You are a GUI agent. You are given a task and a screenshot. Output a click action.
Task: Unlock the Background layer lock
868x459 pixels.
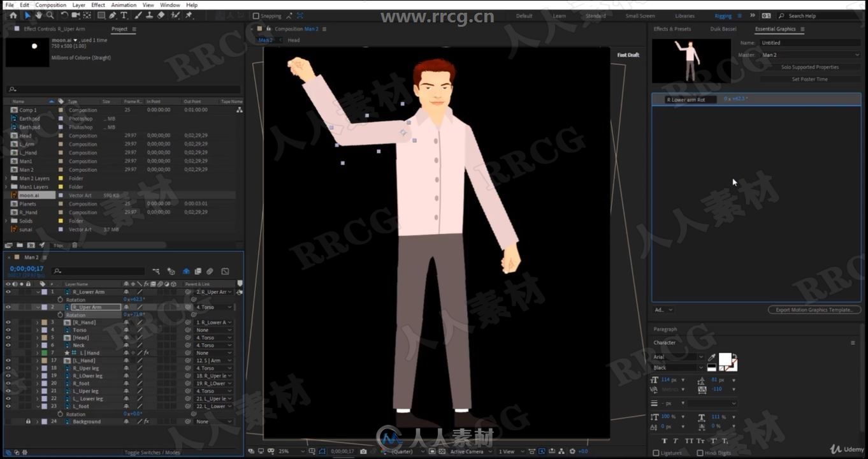[x=28, y=421]
